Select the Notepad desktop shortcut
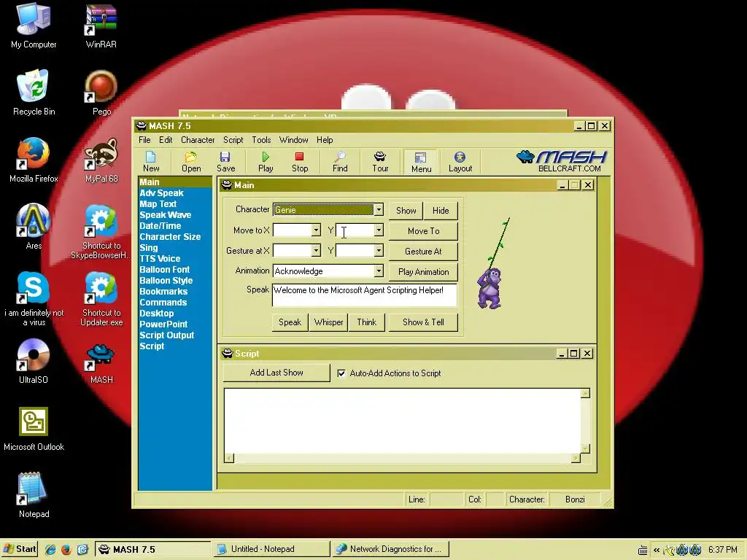This screenshot has width=747, height=560. coord(34,495)
